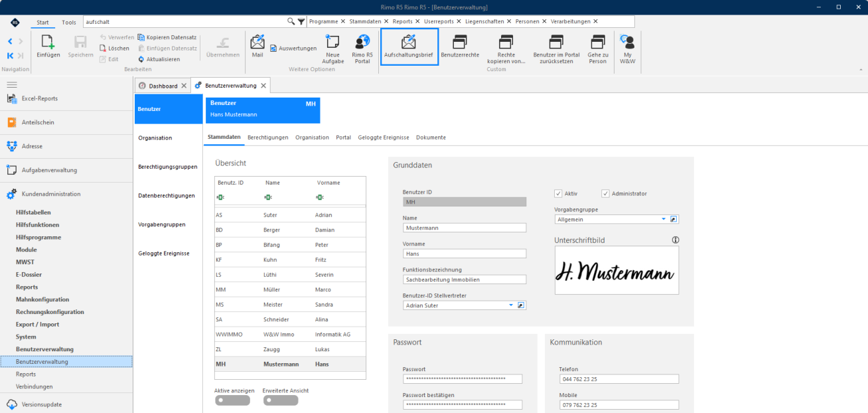Close the Benutzerverwaltung tab
This screenshot has height=413, width=868.
coord(263,86)
